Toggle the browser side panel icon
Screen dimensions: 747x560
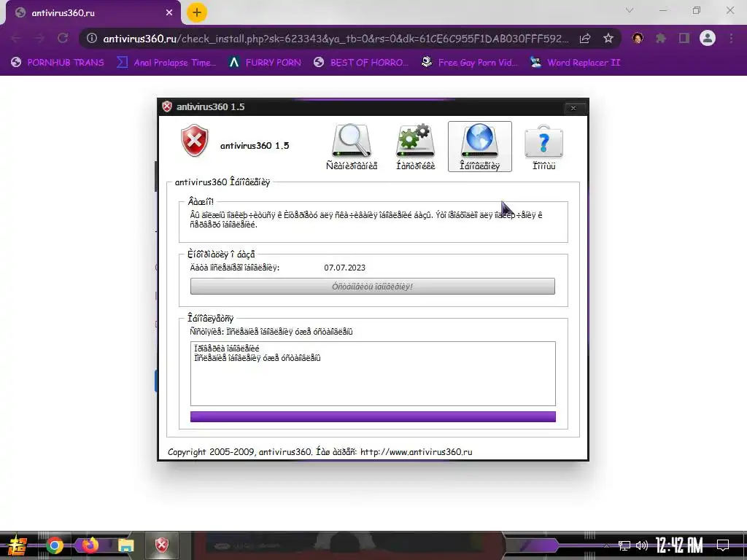click(684, 38)
